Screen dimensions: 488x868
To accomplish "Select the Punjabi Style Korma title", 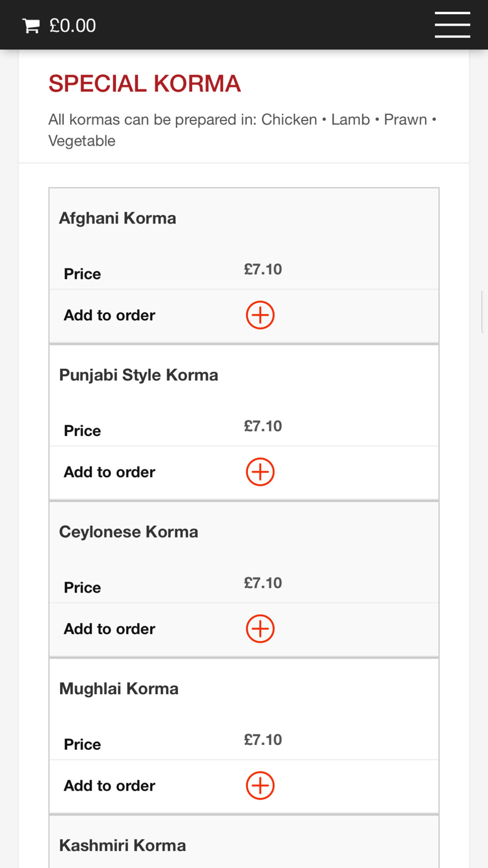I will [x=139, y=375].
